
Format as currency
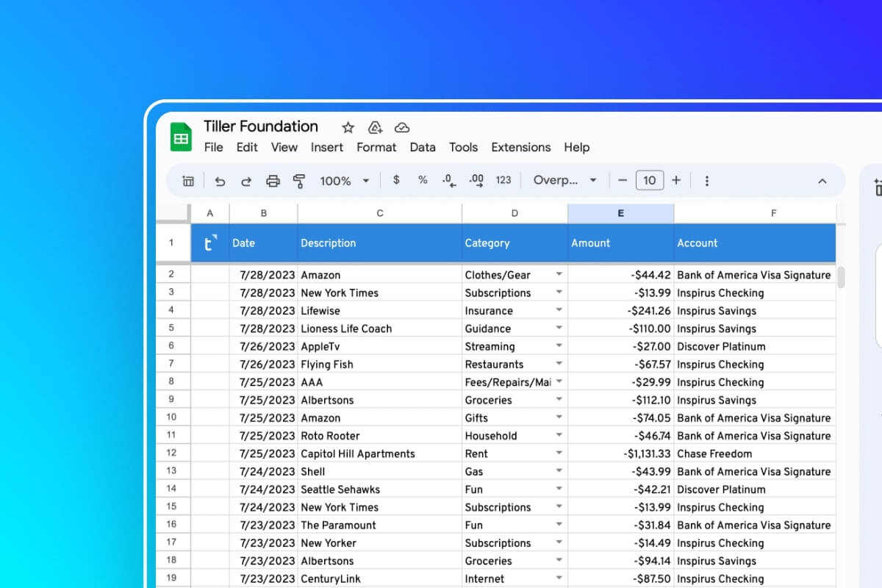[x=396, y=180]
